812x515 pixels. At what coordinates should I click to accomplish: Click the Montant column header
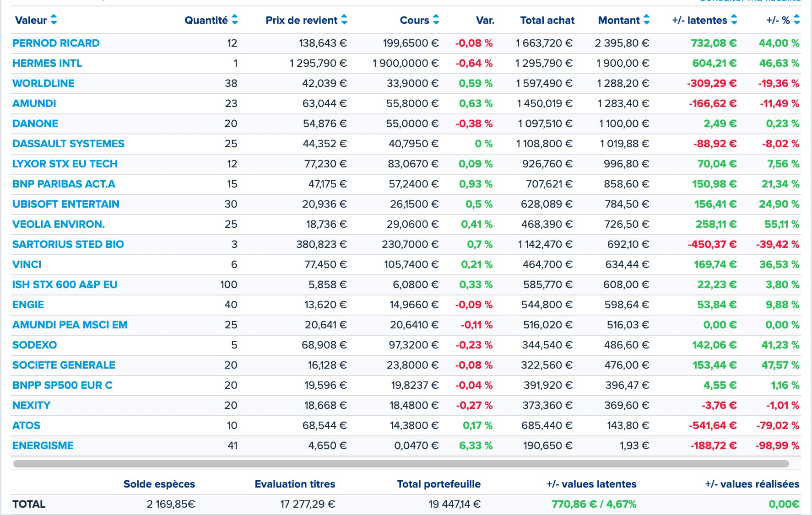click(x=619, y=20)
